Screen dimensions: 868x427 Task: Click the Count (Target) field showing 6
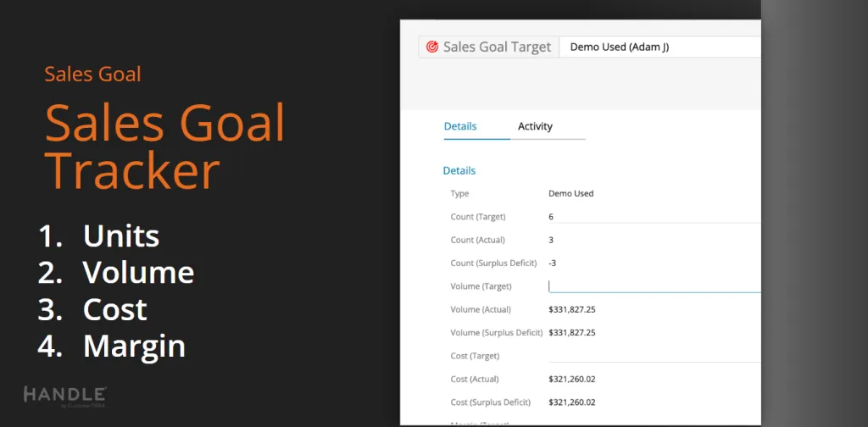click(654, 217)
